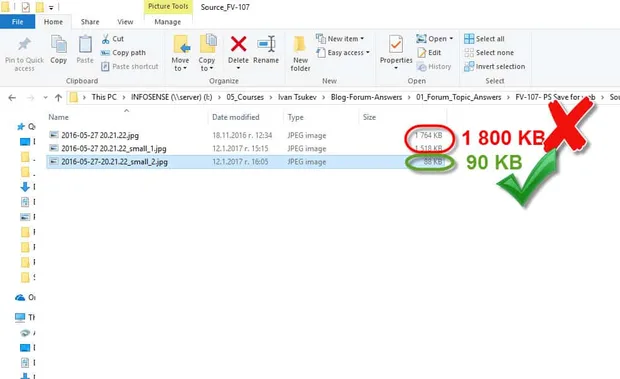Select file 2016-05-27 20.21.22_small_1.jpg
620x379 pixels.
tap(114, 149)
